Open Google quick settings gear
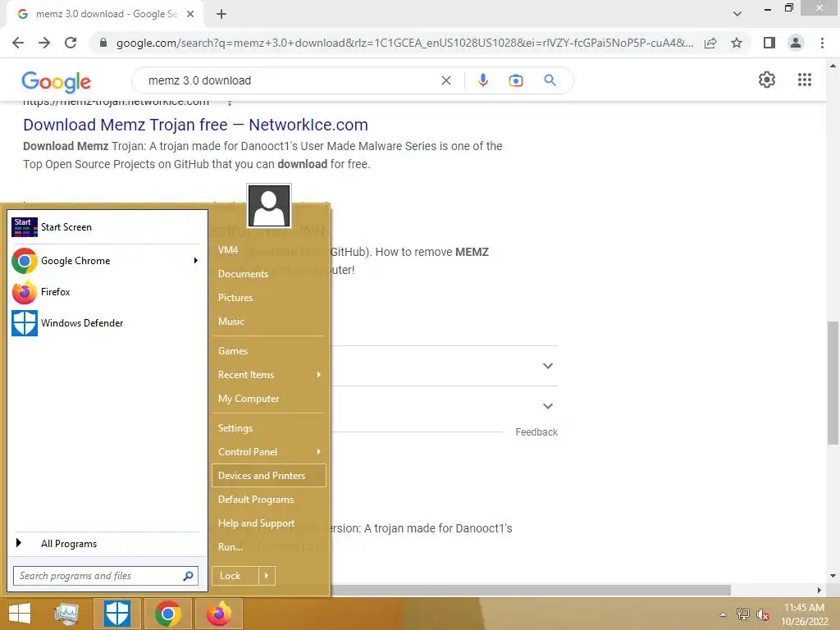The height and width of the screenshot is (630, 840). 767,80
